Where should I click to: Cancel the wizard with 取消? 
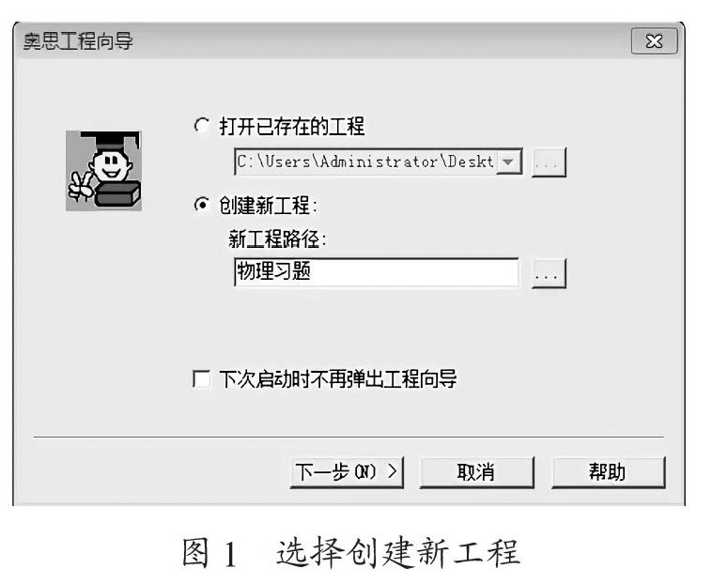(477, 472)
